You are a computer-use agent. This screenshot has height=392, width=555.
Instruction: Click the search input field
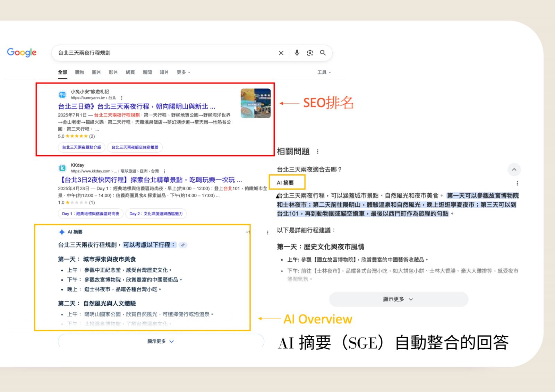(163, 53)
